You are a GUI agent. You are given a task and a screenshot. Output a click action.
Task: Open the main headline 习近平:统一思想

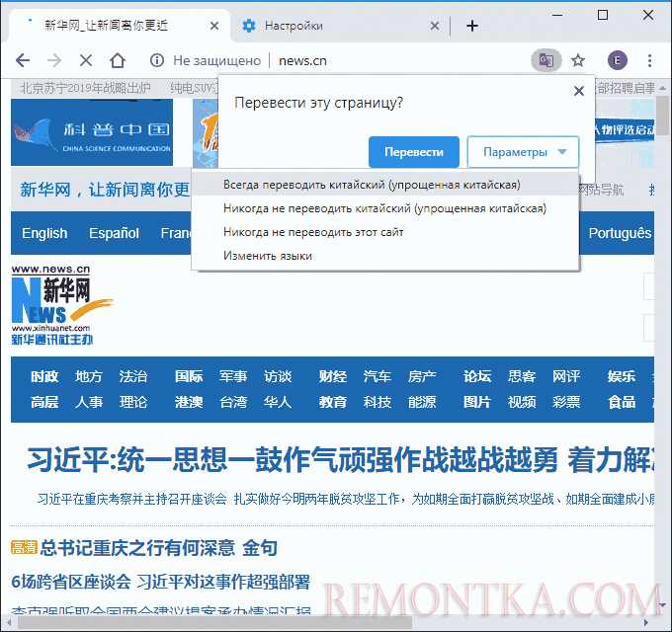click(x=340, y=460)
